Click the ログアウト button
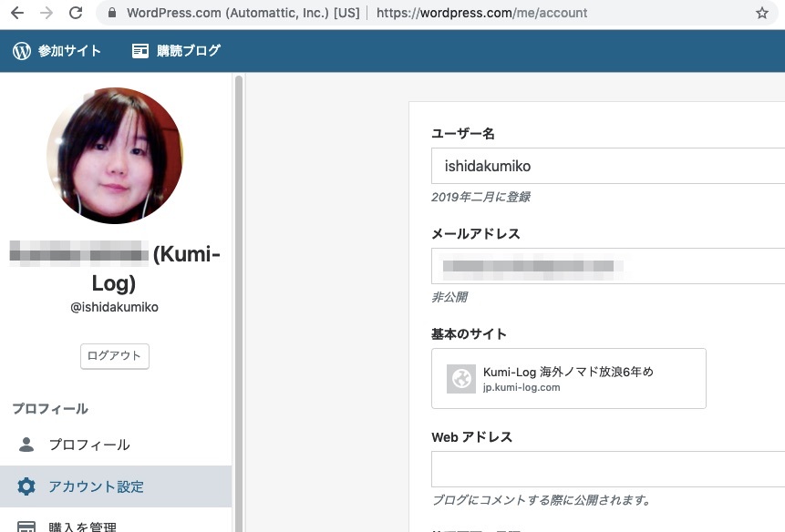Image resolution: width=785 pixels, height=532 pixels. pyautogui.click(x=115, y=356)
